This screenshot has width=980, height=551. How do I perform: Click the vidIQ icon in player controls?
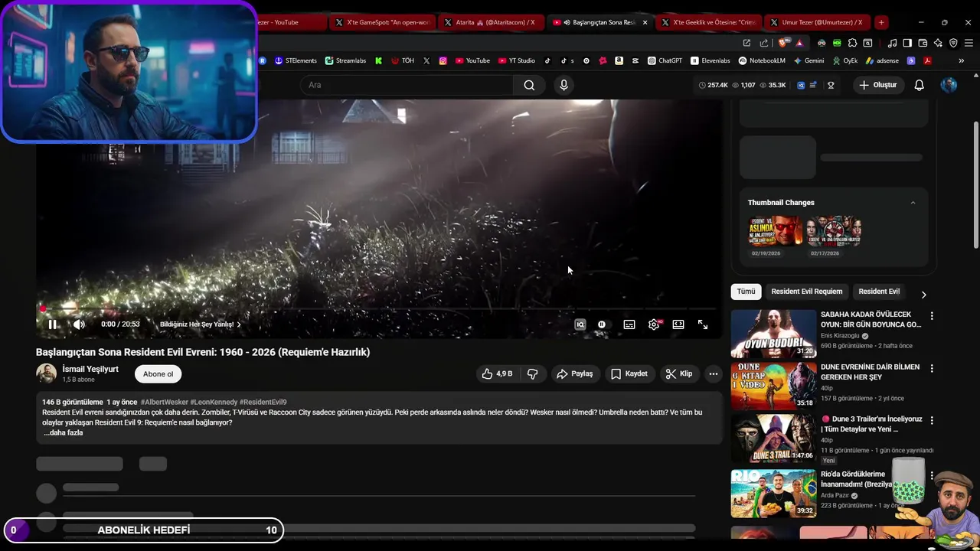tap(580, 324)
